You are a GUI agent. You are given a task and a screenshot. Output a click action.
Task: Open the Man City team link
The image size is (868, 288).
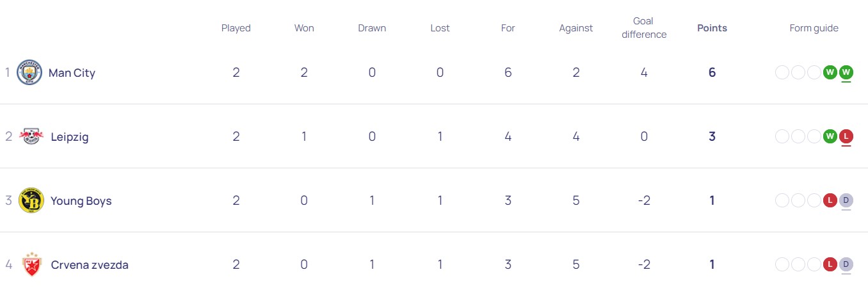point(72,73)
